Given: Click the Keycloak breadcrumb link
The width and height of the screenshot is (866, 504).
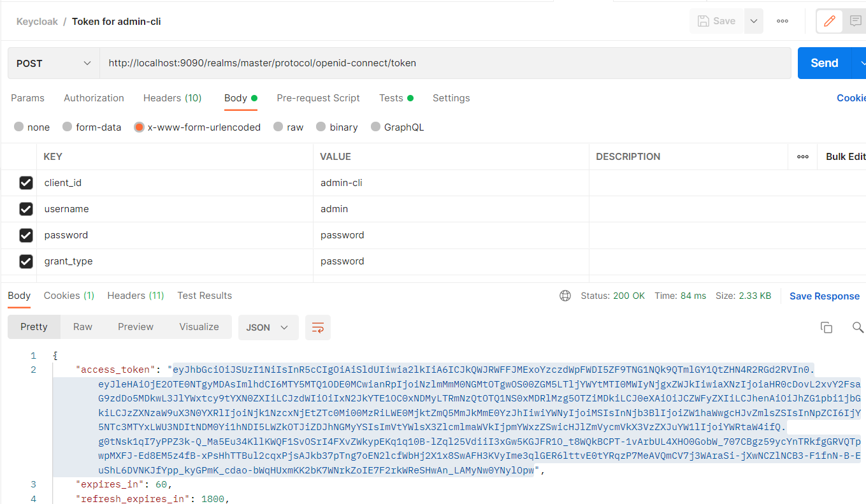Looking at the screenshot, I should click(x=37, y=21).
